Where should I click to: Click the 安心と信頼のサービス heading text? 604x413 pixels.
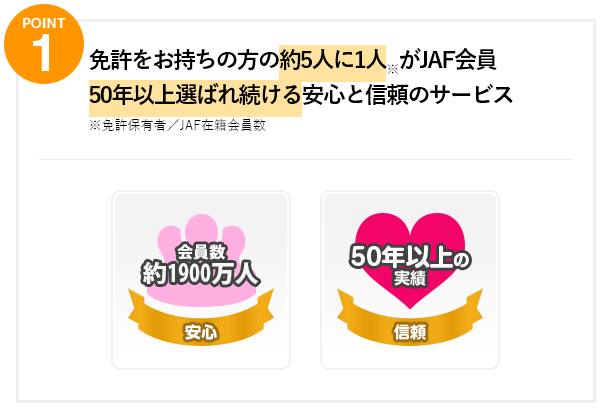coord(408,95)
